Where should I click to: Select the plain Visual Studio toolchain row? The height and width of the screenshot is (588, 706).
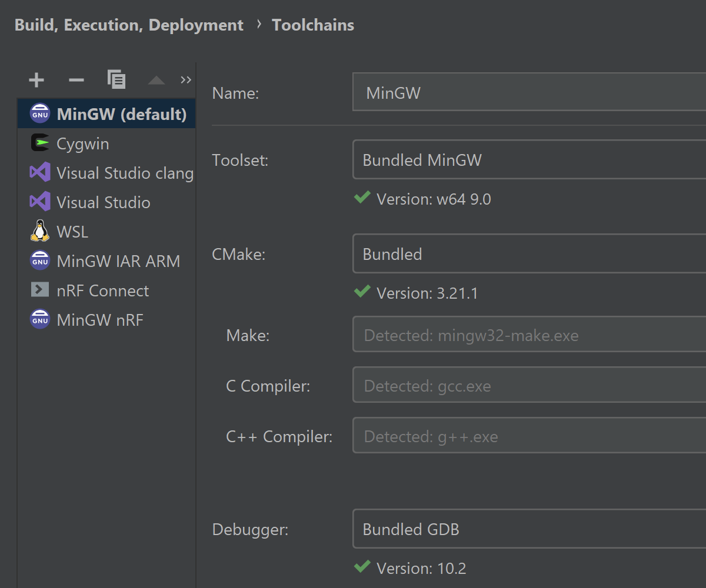[x=106, y=202]
